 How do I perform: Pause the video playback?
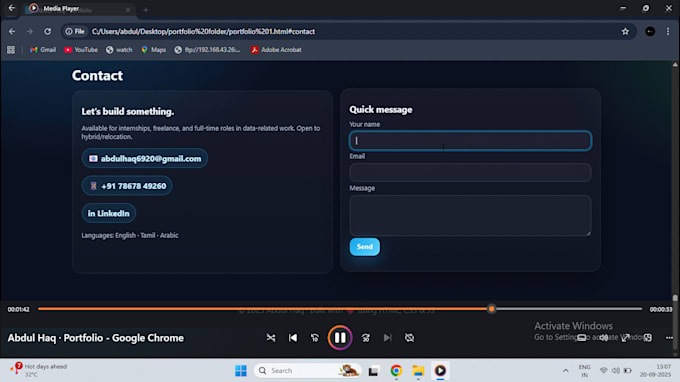point(340,337)
